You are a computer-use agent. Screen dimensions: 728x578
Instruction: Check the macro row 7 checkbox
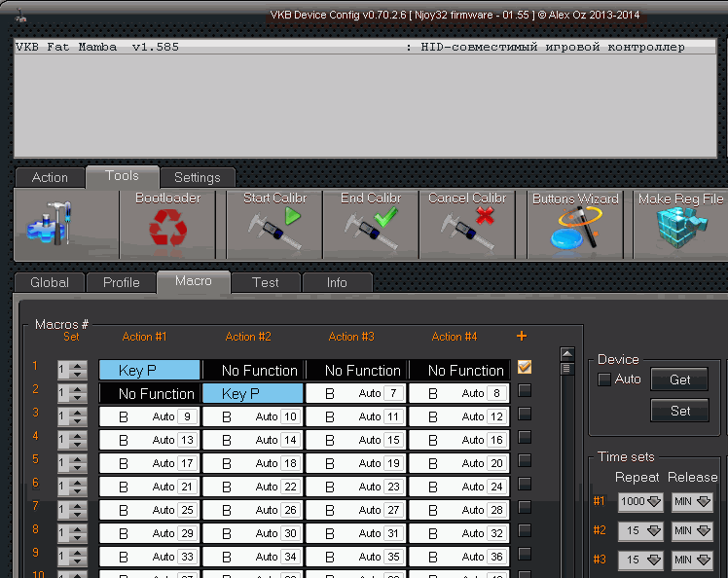tap(525, 507)
